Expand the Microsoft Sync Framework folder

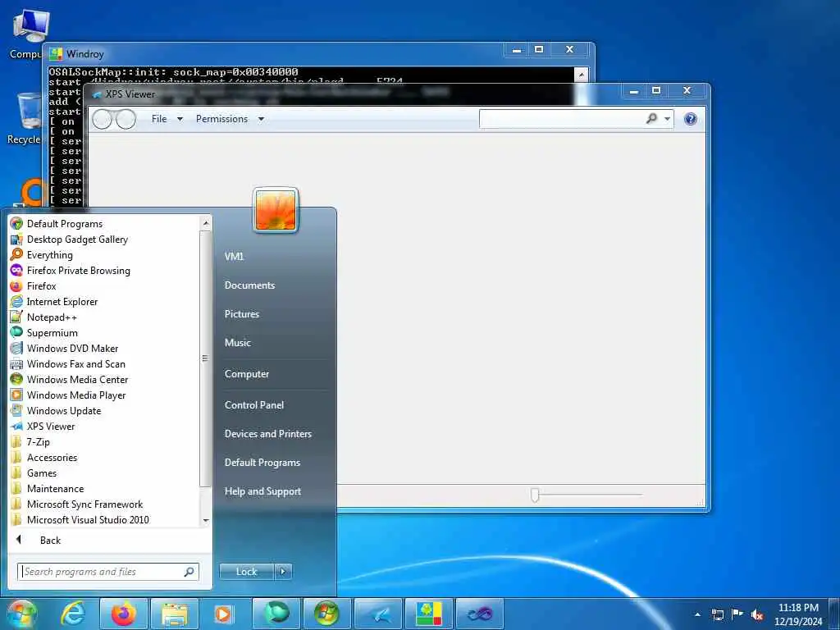point(77,504)
